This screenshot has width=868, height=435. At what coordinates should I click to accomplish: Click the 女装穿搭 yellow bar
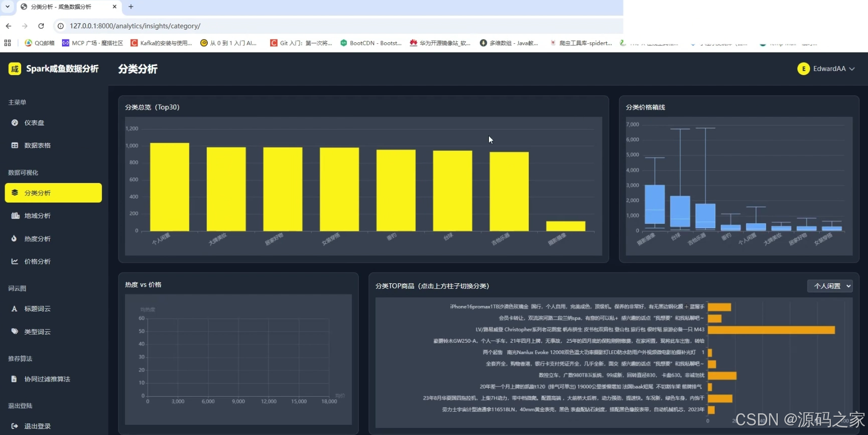tap(339, 190)
